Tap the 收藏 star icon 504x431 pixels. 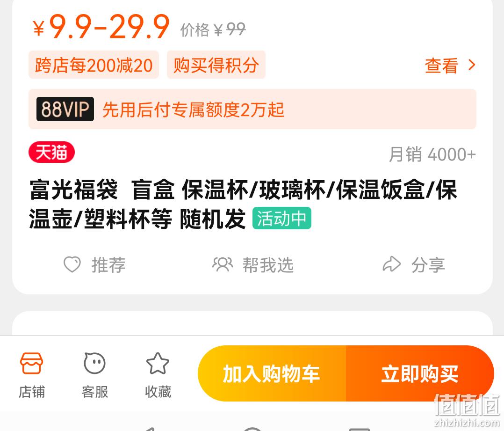(158, 364)
